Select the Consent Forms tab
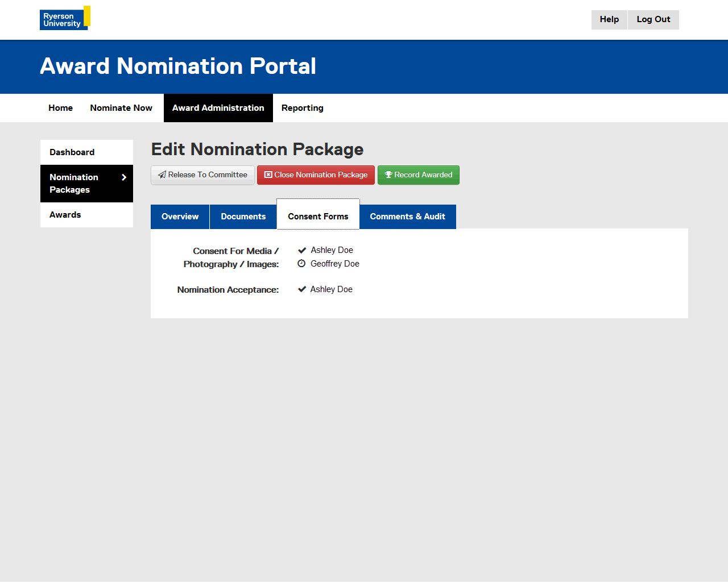Image resolution: width=728 pixels, height=582 pixels. (x=318, y=217)
